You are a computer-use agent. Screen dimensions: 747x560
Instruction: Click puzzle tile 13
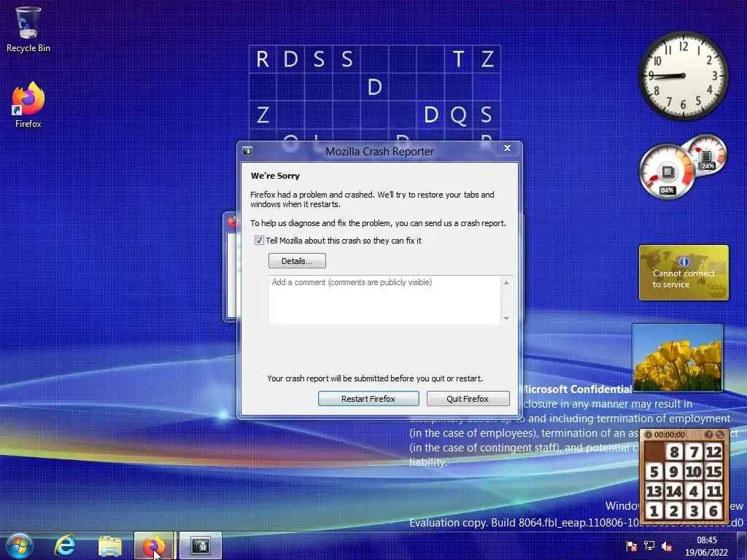click(x=654, y=491)
